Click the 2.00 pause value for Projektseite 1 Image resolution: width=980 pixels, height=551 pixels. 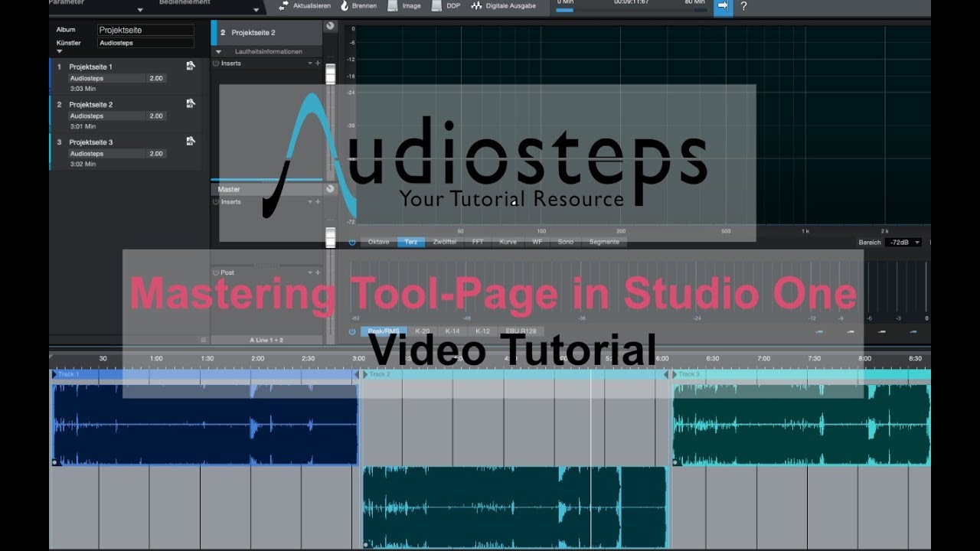(156, 79)
